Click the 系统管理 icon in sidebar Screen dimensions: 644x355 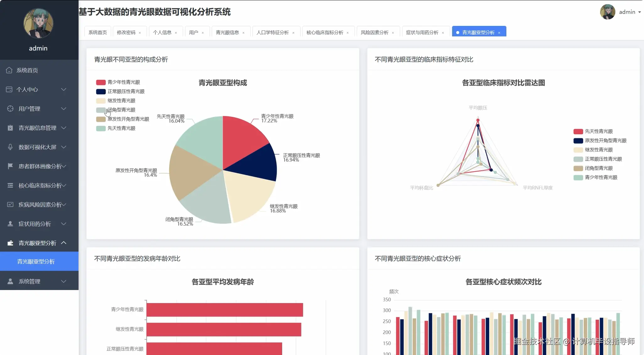click(x=10, y=281)
